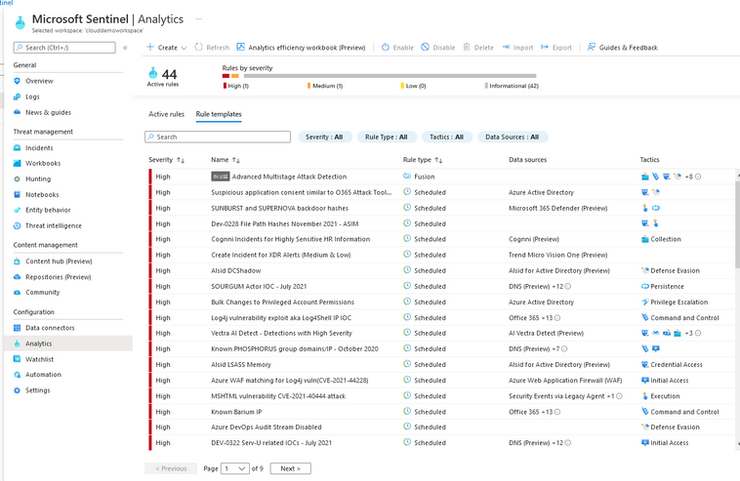Click the Community icon

click(x=17, y=292)
